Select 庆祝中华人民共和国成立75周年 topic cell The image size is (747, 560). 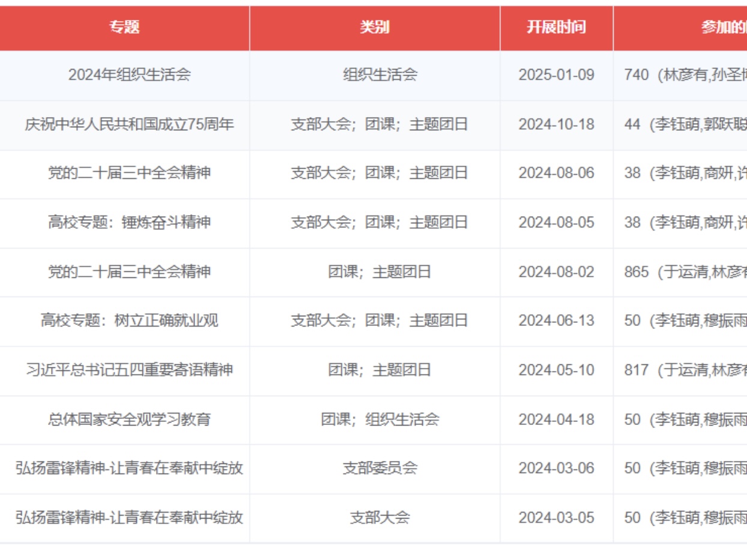coord(129,125)
